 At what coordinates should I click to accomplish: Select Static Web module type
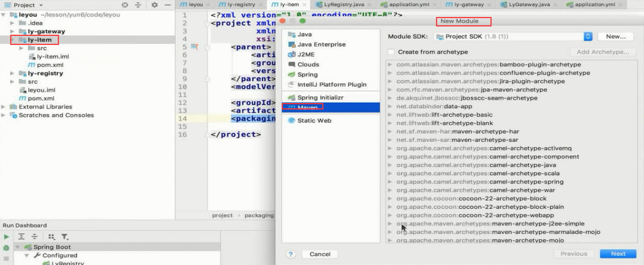(331, 120)
